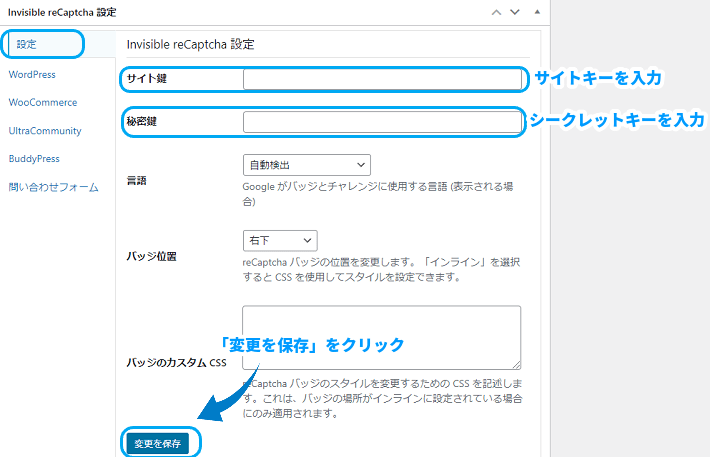This screenshot has width=710, height=457.
Task: Click the 秘密鍵 label
Action: 142,121
